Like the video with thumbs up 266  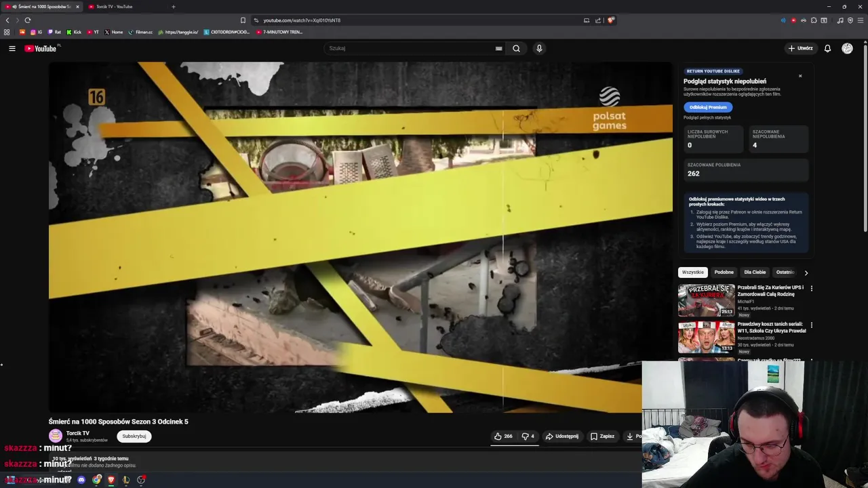click(x=503, y=436)
